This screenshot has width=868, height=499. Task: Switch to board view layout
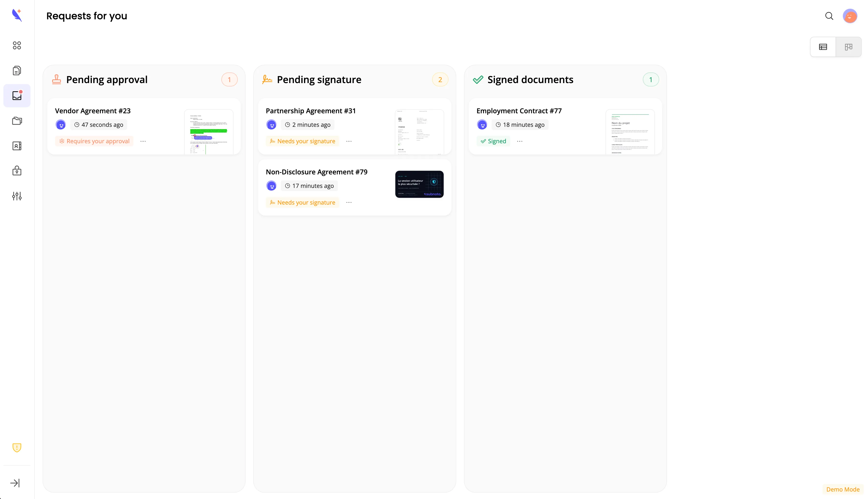pos(848,47)
